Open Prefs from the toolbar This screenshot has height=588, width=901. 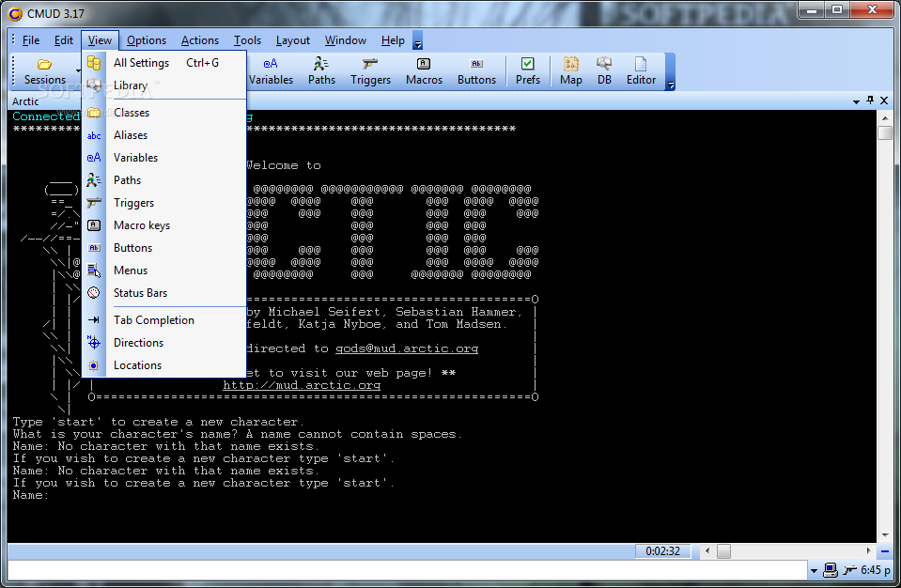coord(527,71)
